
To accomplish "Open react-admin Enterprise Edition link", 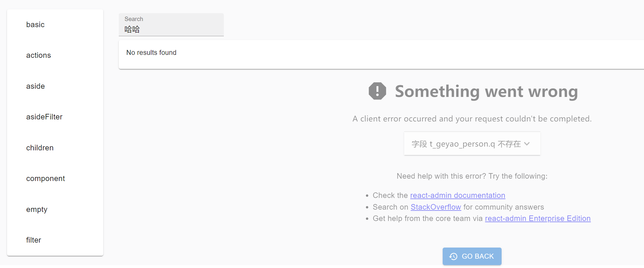I will 538,218.
